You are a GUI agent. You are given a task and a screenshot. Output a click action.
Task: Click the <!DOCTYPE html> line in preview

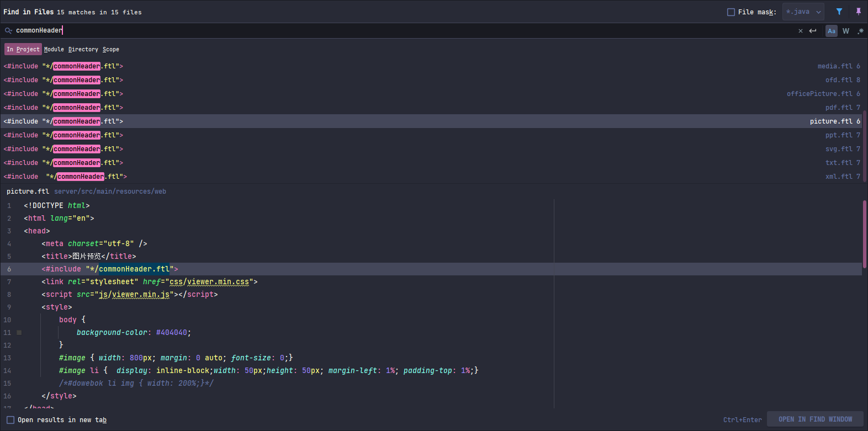tap(57, 206)
